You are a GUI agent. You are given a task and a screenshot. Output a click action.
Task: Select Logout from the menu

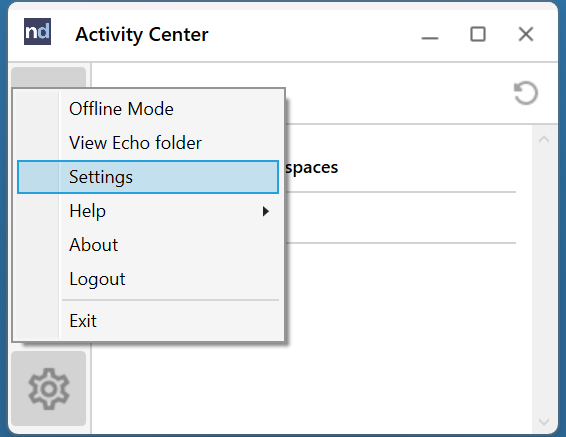click(x=148, y=279)
